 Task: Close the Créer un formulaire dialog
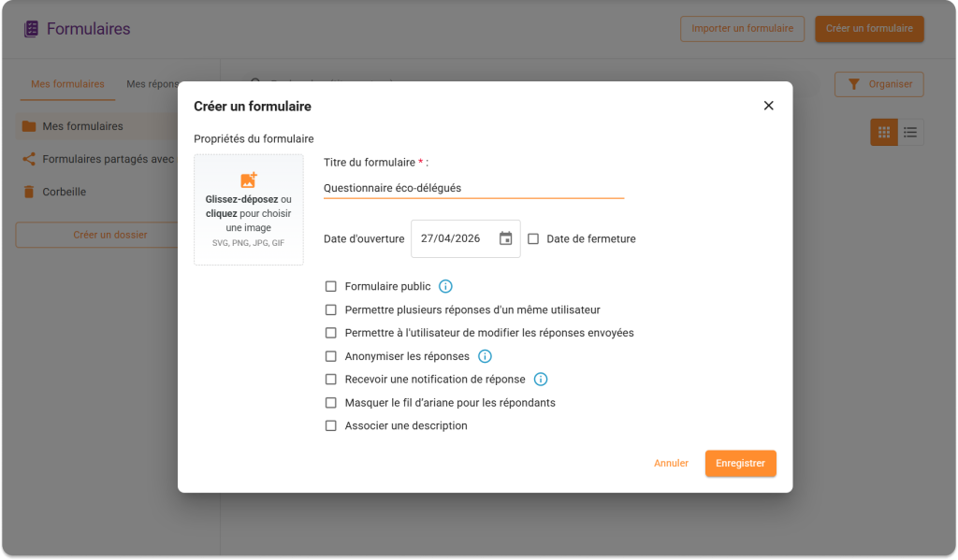pyautogui.click(x=768, y=106)
